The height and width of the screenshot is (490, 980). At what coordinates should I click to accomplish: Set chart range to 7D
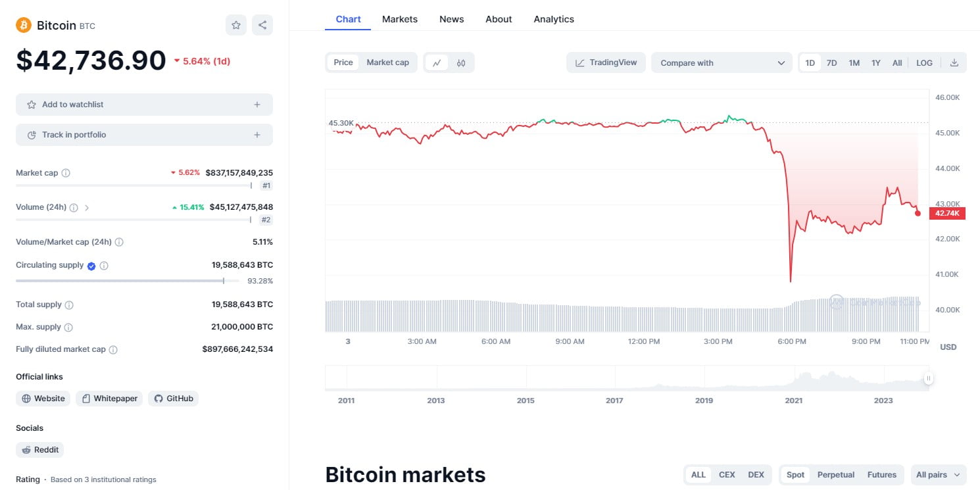(832, 62)
